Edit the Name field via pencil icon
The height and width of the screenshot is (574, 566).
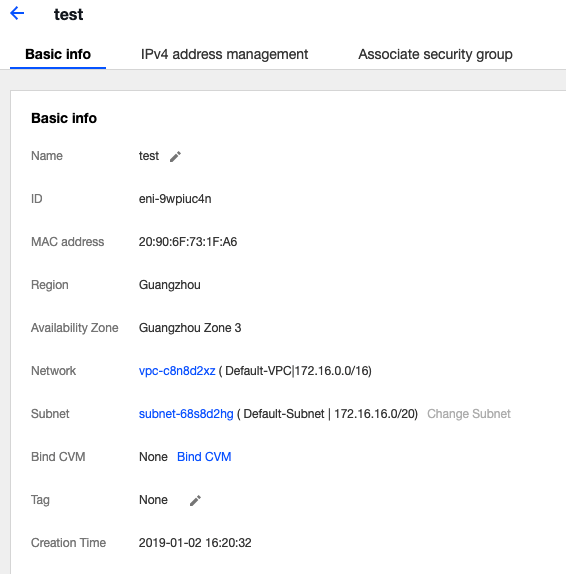[x=175, y=156]
